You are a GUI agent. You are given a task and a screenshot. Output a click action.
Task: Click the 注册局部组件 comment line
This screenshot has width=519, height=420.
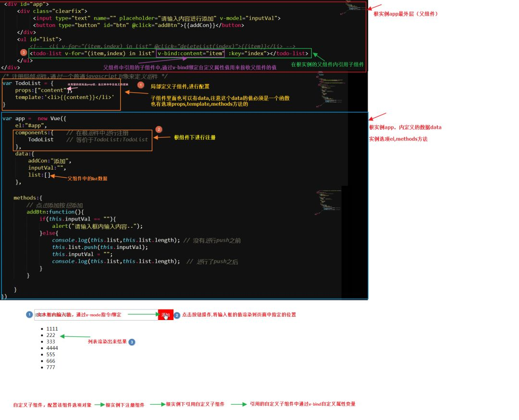point(85,76)
